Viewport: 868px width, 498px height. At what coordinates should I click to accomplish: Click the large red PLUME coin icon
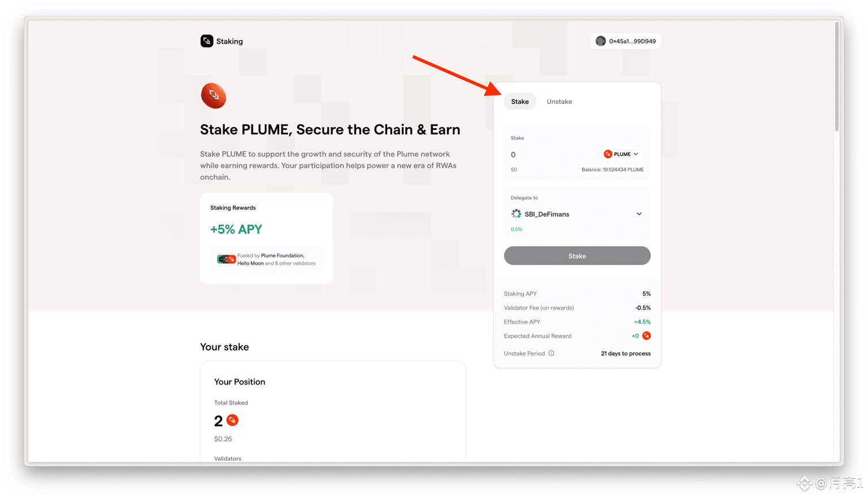pos(214,96)
